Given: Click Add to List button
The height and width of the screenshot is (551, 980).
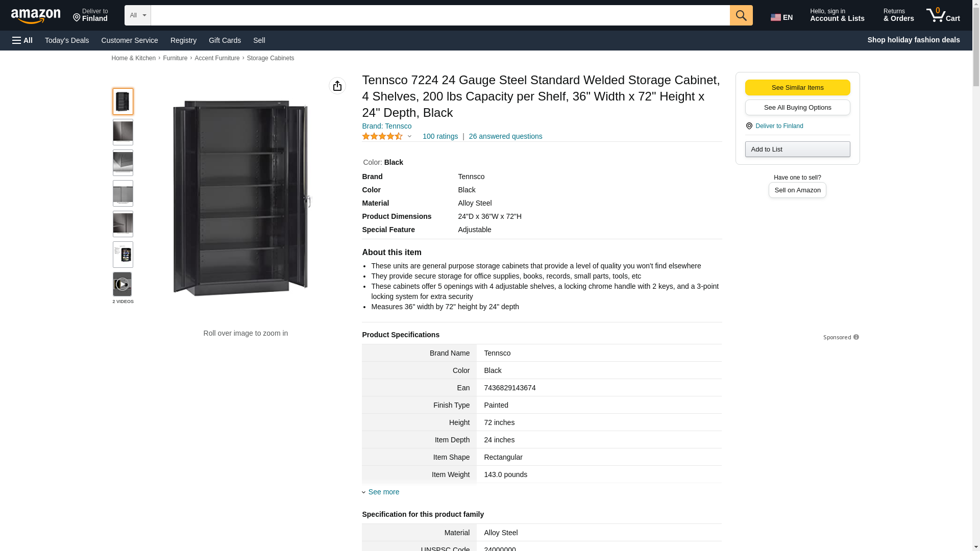Looking at the screenshot, I should point(797,149).
